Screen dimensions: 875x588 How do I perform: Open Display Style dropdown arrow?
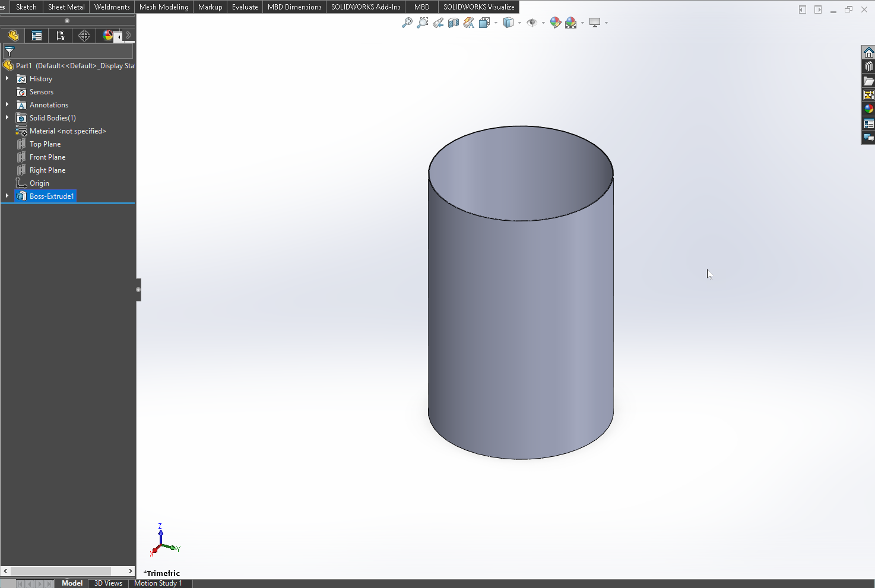[x=519, y=23]
